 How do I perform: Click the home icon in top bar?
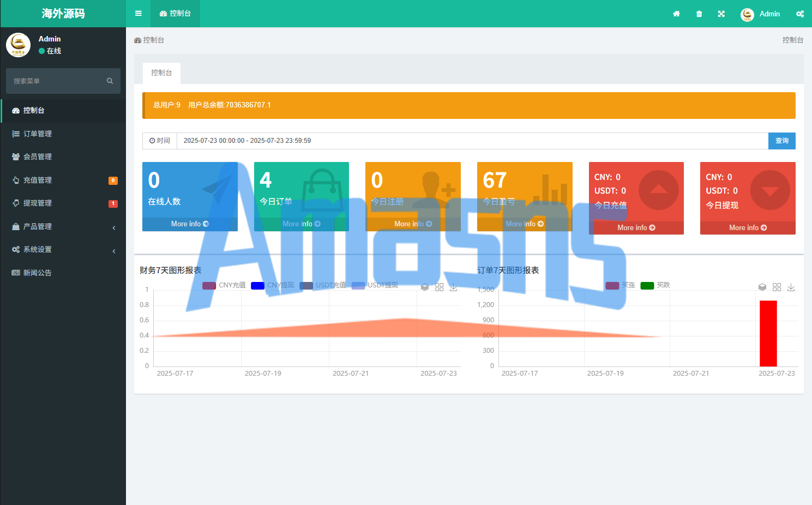pyautogui.click(x=676, y=14)
